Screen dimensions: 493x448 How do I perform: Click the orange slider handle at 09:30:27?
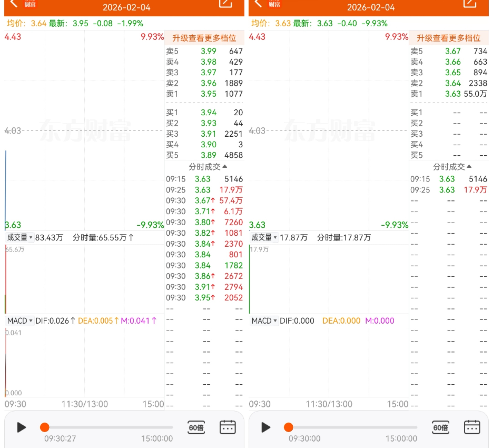click(x=45, y=427)
